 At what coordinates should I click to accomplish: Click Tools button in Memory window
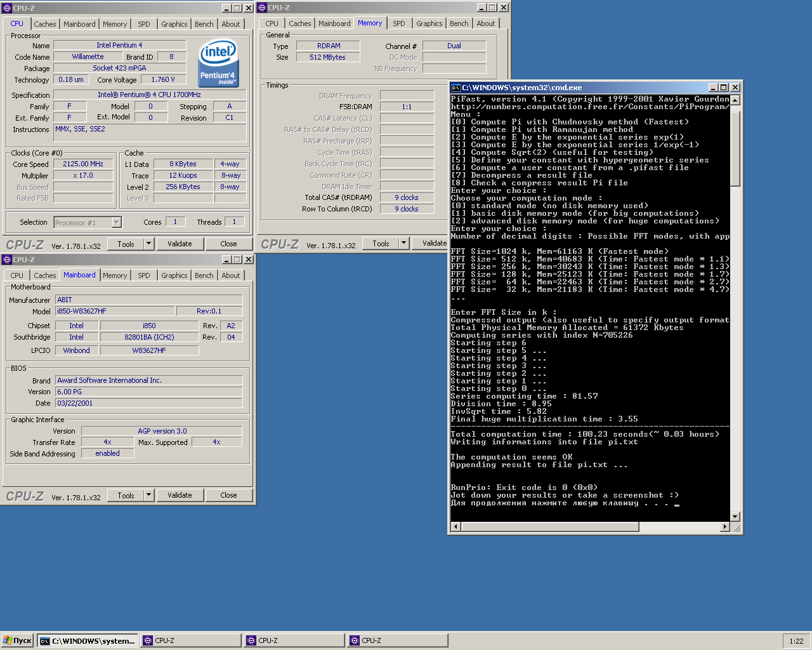(381, 243)
